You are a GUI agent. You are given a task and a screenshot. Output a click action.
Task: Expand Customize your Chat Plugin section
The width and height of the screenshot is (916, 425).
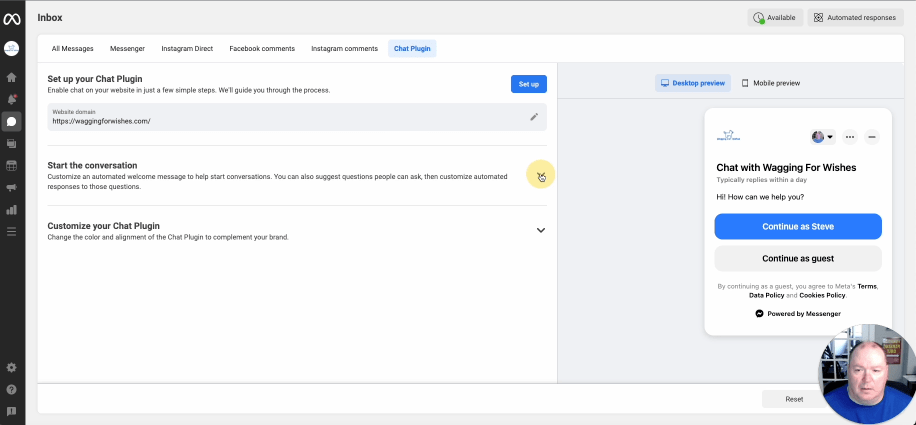[541, 230]
